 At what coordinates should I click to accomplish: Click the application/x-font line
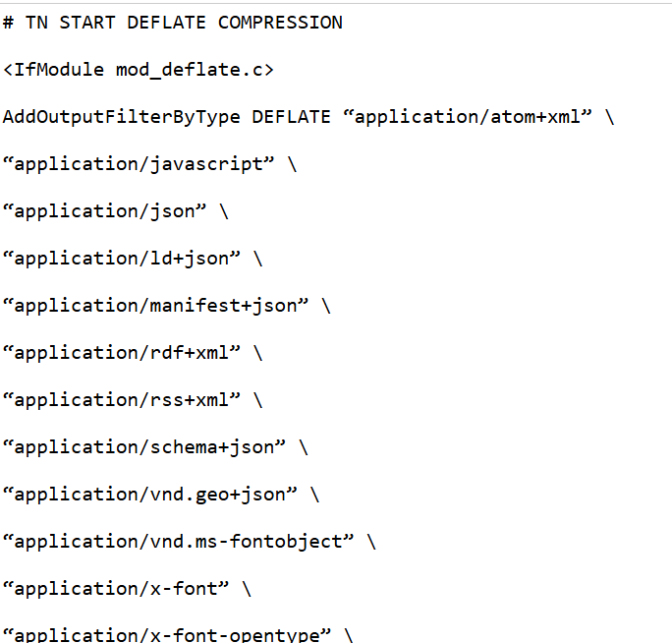pyautogui.click(x=127, y=589)
